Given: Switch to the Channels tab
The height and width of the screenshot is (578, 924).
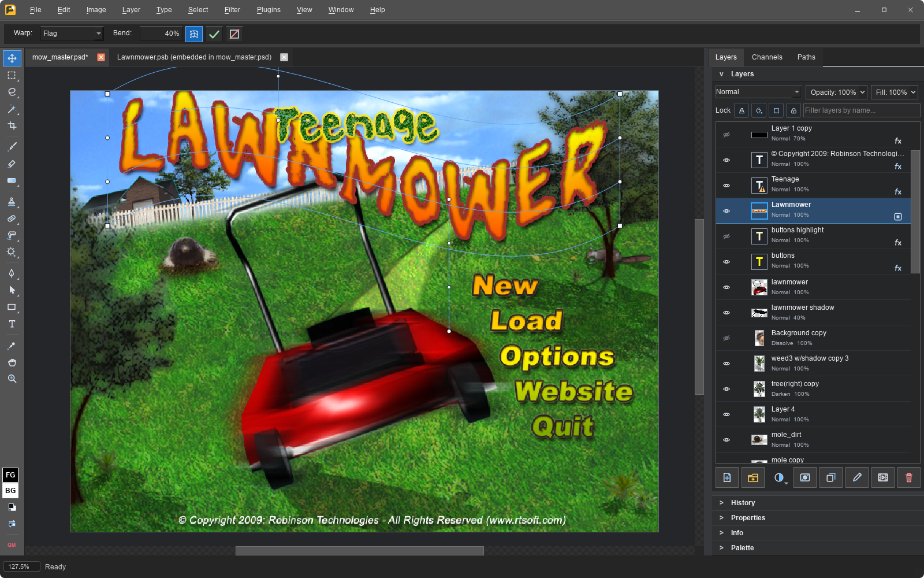Looking at the screenshot, I should coord(767,57).
